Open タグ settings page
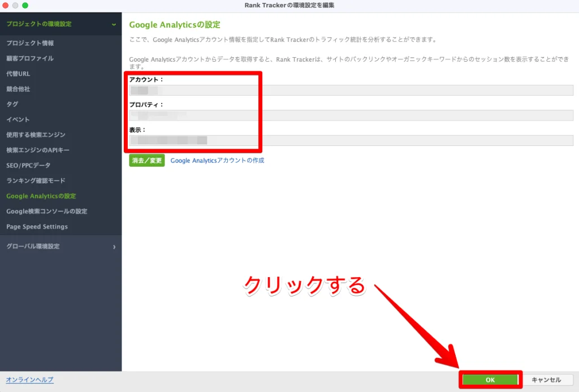 12,104
